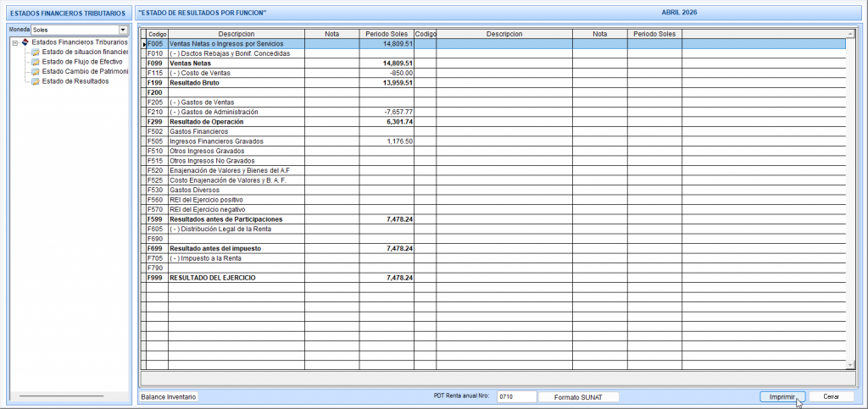Click the -7,657.77 amount cell

click(x=387, y=112)
